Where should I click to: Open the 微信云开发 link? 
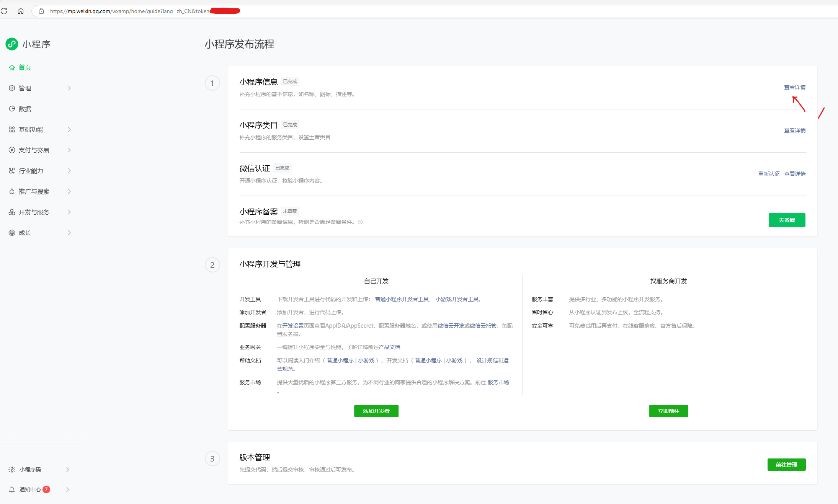click(x=451, y=326)
